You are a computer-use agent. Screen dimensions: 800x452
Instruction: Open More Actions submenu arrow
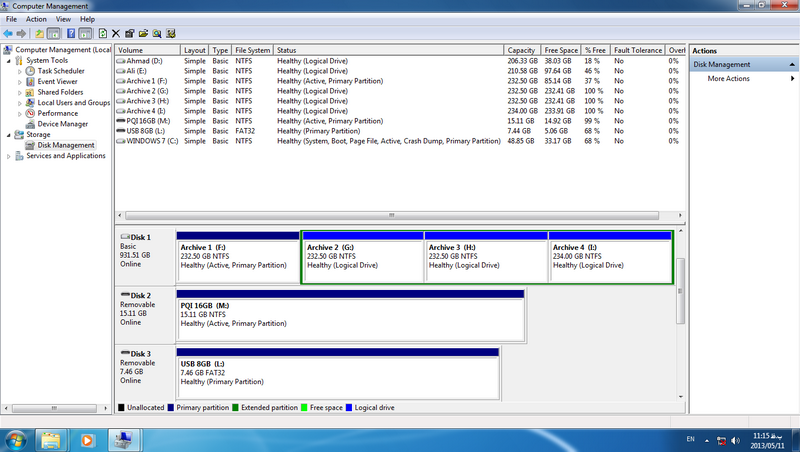pos(792,79)
